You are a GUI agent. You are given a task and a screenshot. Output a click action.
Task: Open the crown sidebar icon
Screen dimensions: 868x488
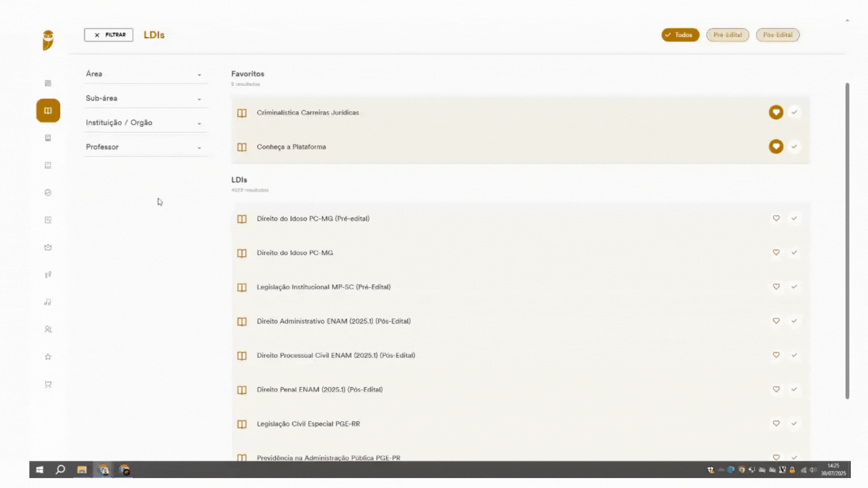pos(48,247)
